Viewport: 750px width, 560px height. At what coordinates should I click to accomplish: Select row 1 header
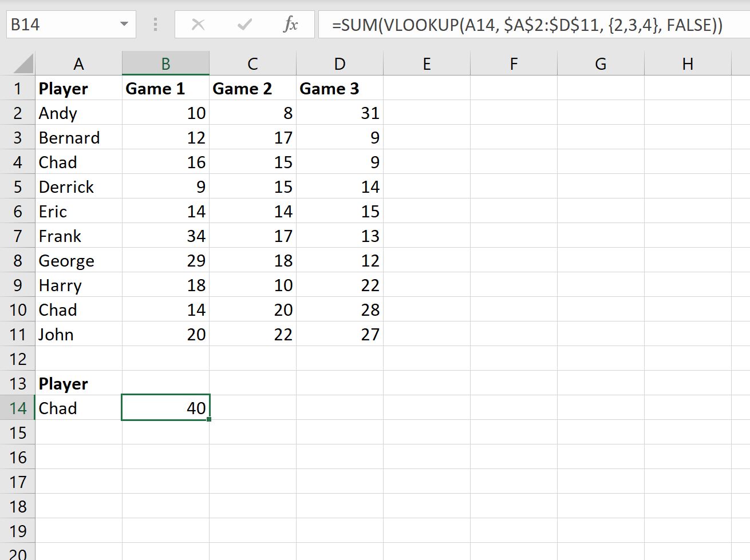[18, 88]
